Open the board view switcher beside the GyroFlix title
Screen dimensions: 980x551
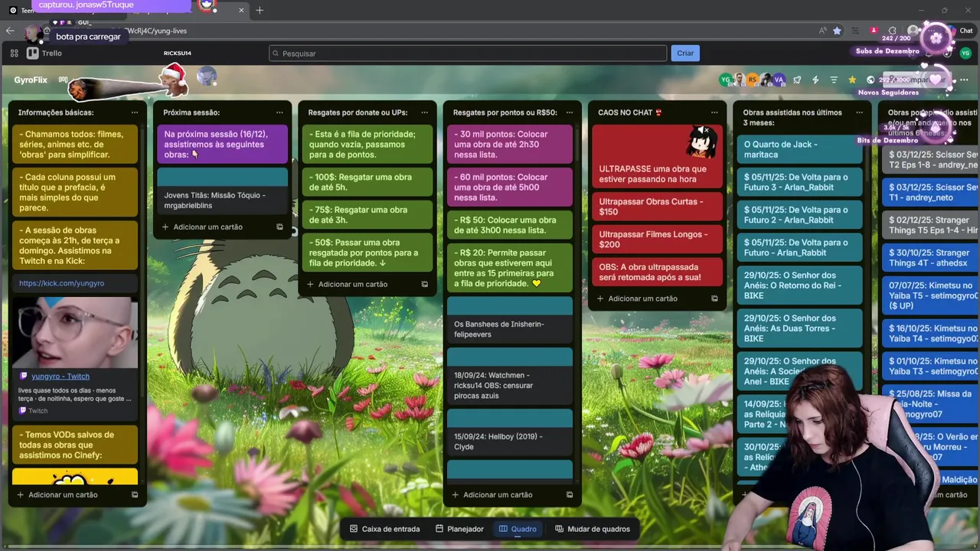tap(64, 80)
